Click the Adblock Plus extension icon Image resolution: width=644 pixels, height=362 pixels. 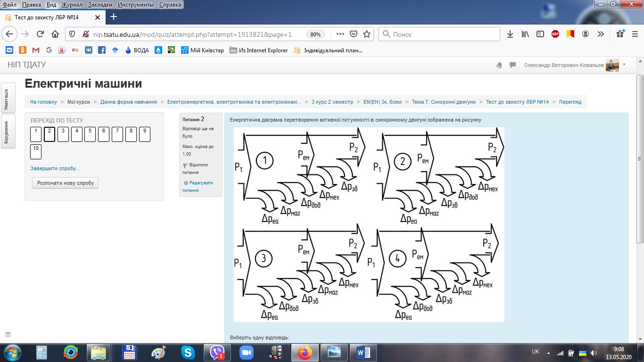555,34
